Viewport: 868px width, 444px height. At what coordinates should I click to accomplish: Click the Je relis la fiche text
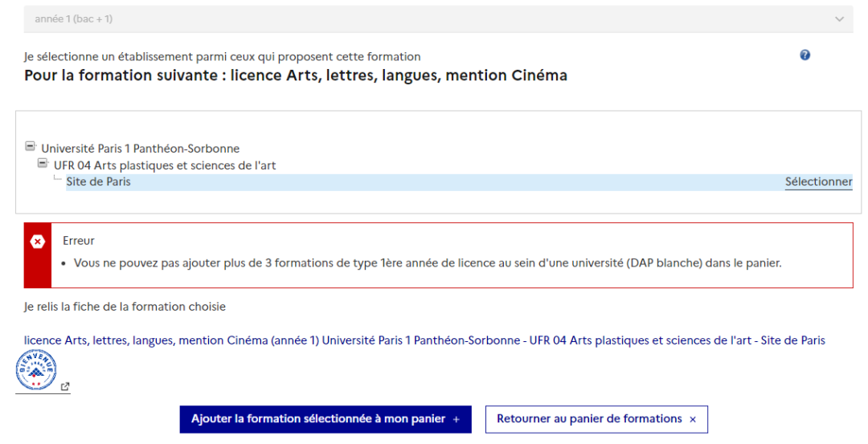point(125,307)
